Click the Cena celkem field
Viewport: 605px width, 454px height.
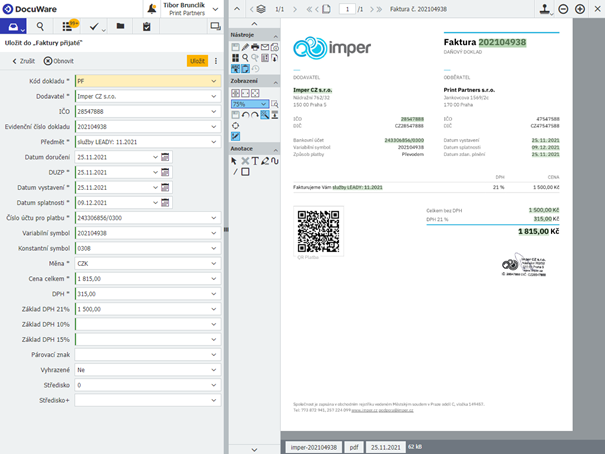click(148, 278)
